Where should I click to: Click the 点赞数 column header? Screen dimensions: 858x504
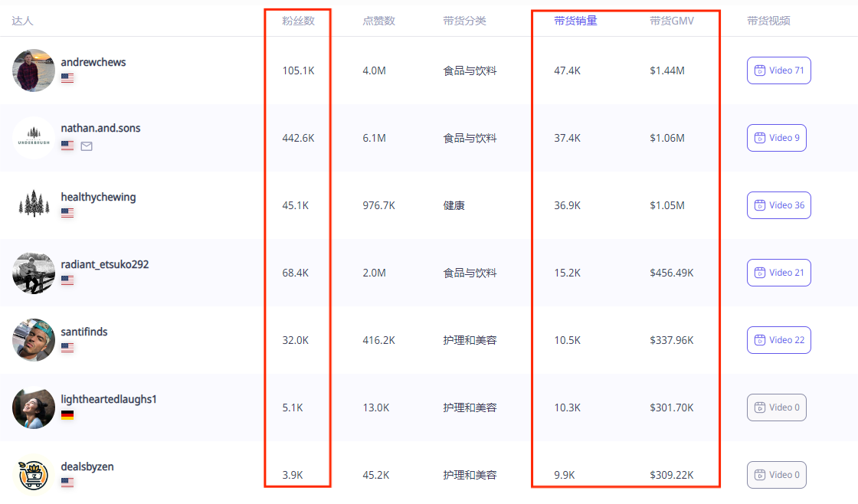pos(378,21)
